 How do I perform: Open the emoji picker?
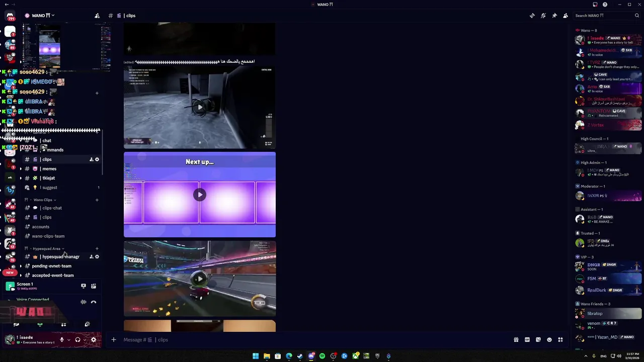pyautogui.click(x=549, y=340)
